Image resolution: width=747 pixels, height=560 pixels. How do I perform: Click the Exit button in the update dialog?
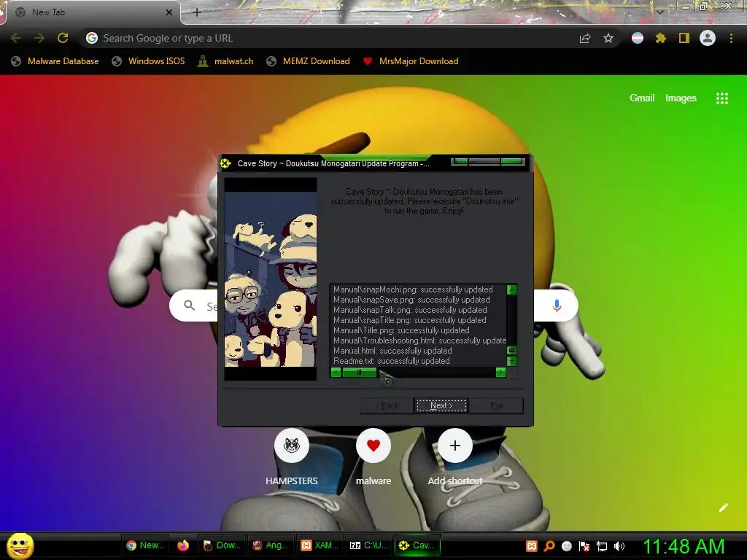click(x=496, y=405)
